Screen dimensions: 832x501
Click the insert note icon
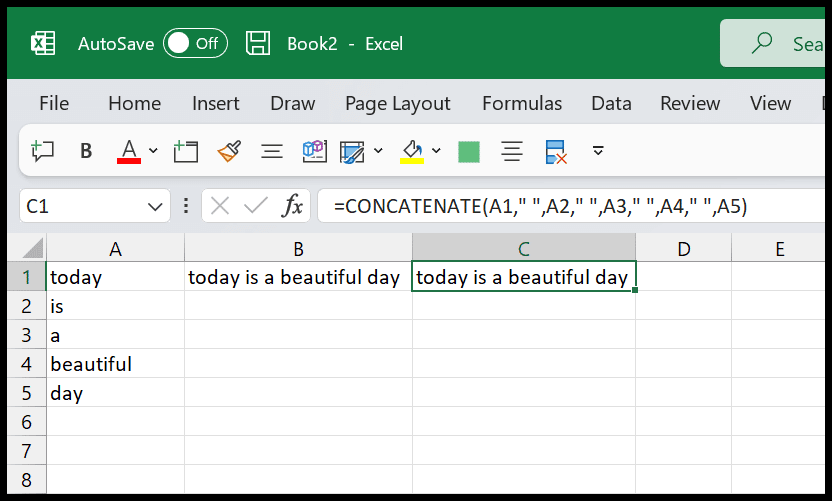point(186,151)
